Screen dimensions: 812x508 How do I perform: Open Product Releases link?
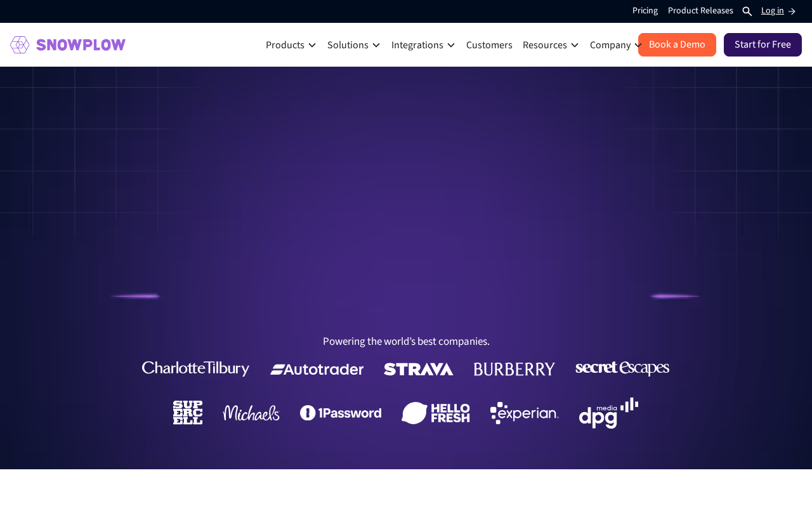pos(700,11)
